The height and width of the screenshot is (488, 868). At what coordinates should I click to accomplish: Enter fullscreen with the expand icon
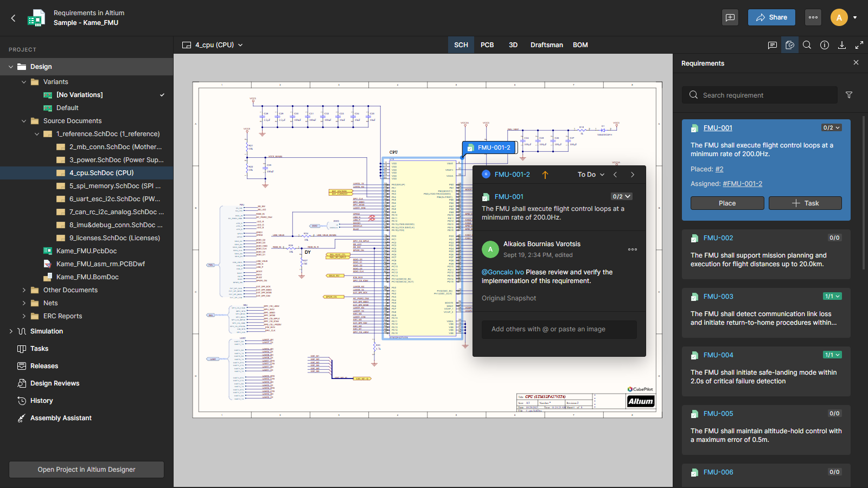point(859,45)
